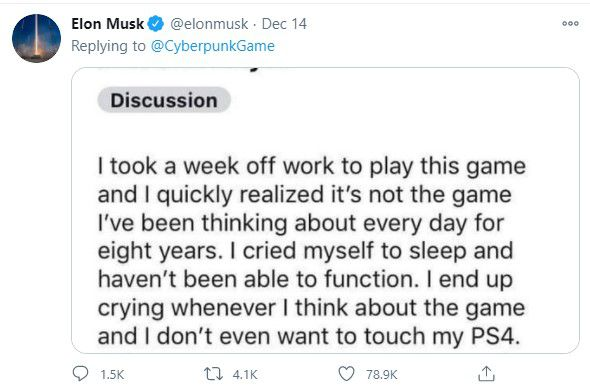Visit the @elonmusk handle link

point(209,24)
